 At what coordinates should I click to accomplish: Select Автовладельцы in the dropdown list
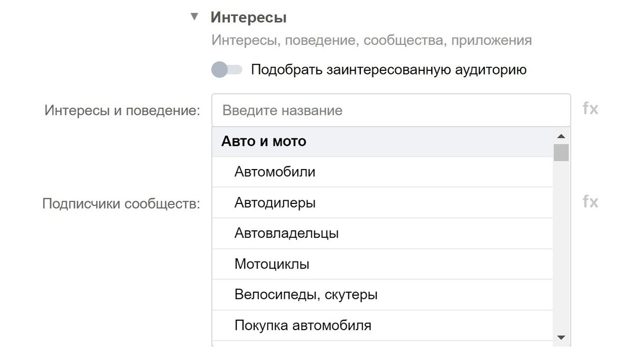[x=383, y=233]
